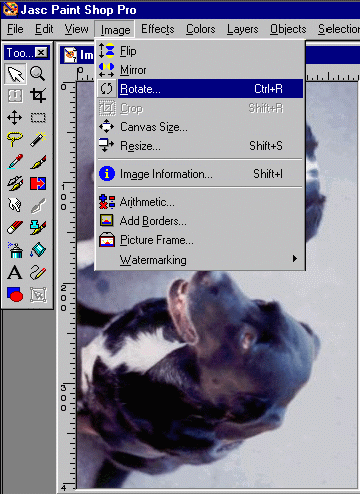Select the Picture Tube tool
360x494 pixels.
(38, 228)
